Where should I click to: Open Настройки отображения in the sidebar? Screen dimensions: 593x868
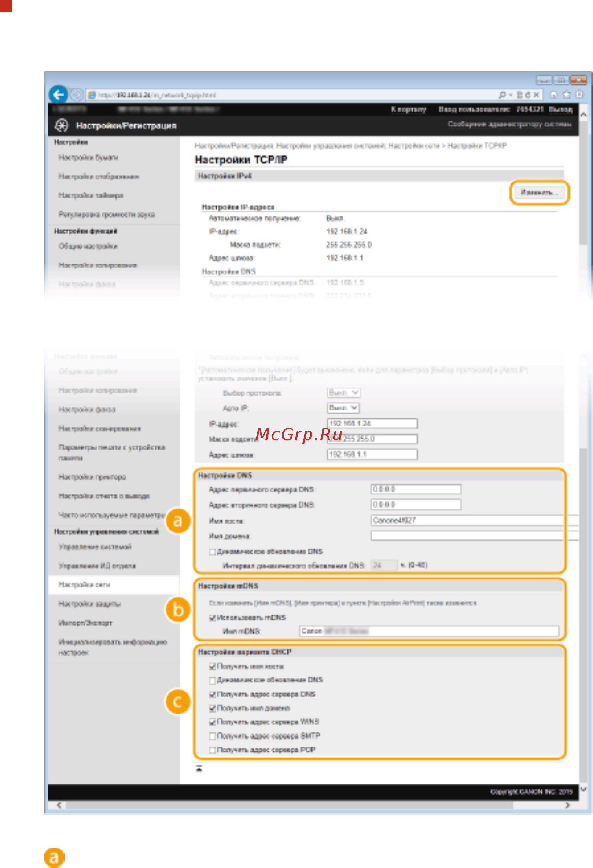99,176
